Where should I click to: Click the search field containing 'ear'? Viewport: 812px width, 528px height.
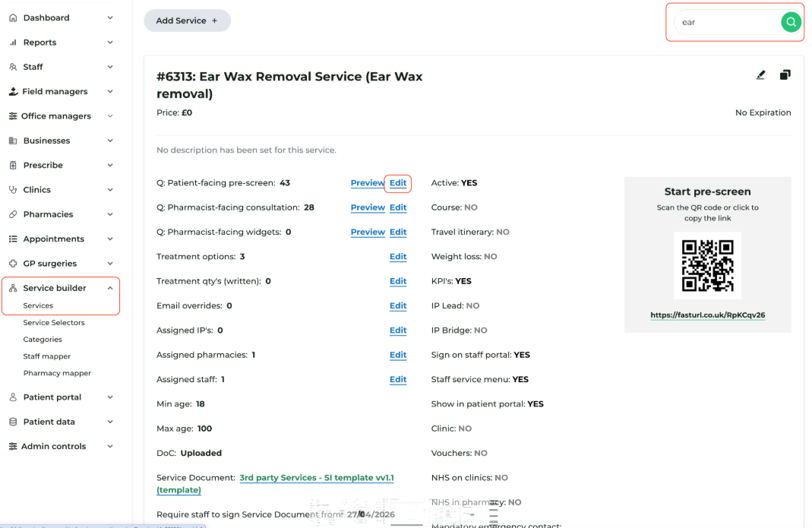tap(727, 22)
